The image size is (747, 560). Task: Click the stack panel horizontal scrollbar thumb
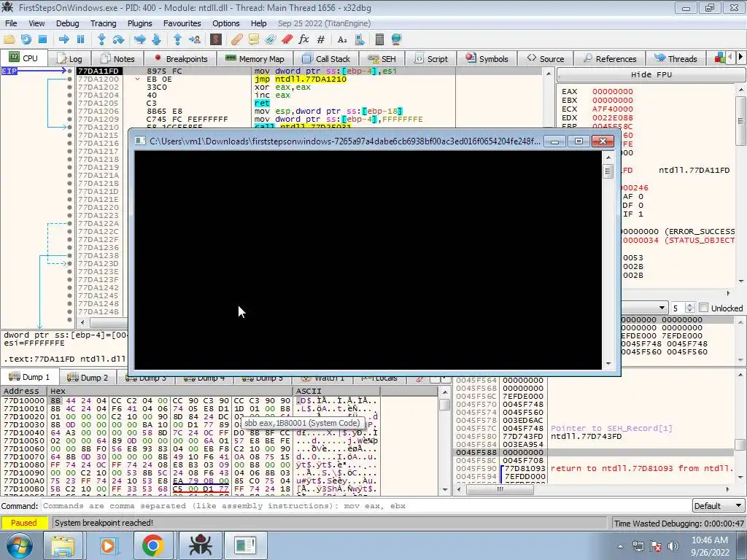500,489
